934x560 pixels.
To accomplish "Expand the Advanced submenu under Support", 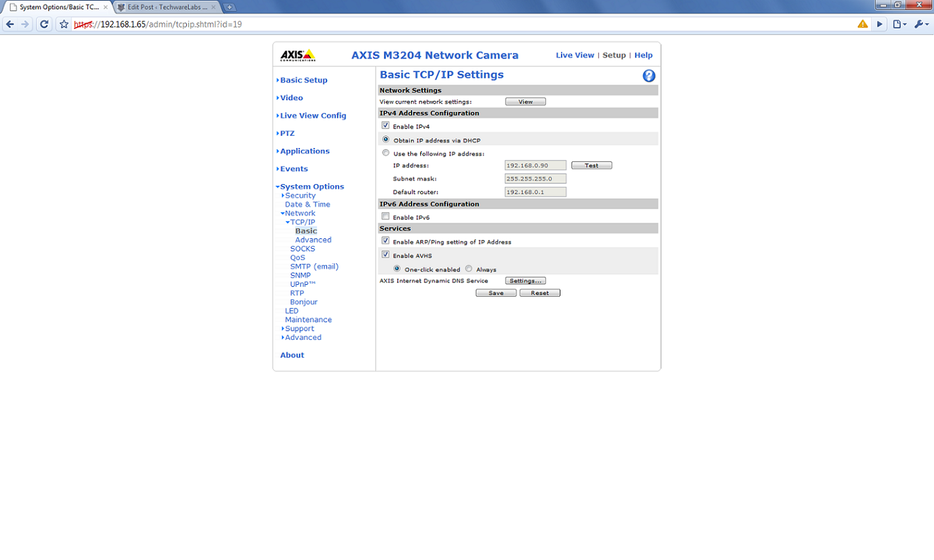I will tap(303, 337).
